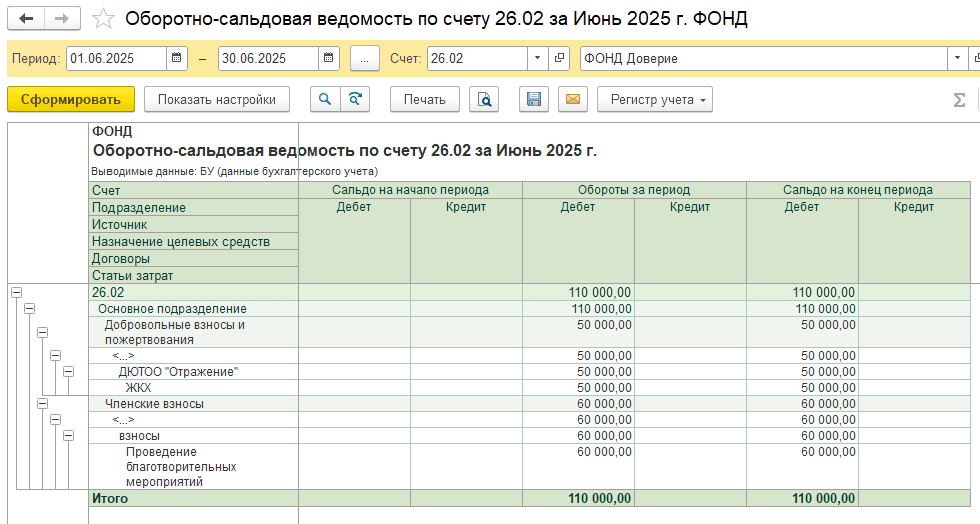The image size is (980, 524).
Task: Open calendar picker for period end date
Action: pyautogui.click(x=329, y=58)
